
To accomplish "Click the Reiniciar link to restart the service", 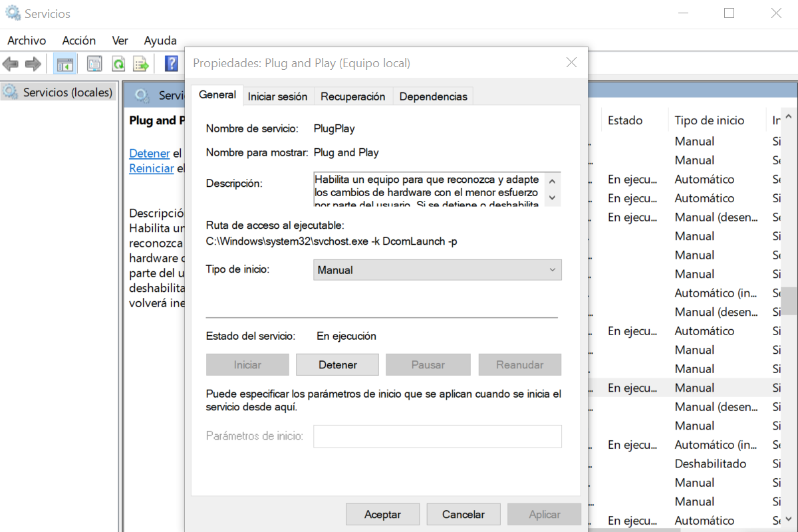I will click(x=151, y=168).
